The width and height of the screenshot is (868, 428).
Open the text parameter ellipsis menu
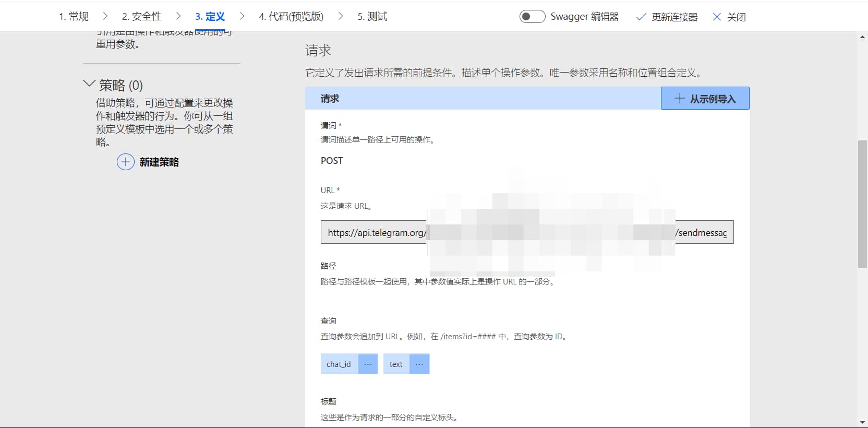click(x=419, y=364)
